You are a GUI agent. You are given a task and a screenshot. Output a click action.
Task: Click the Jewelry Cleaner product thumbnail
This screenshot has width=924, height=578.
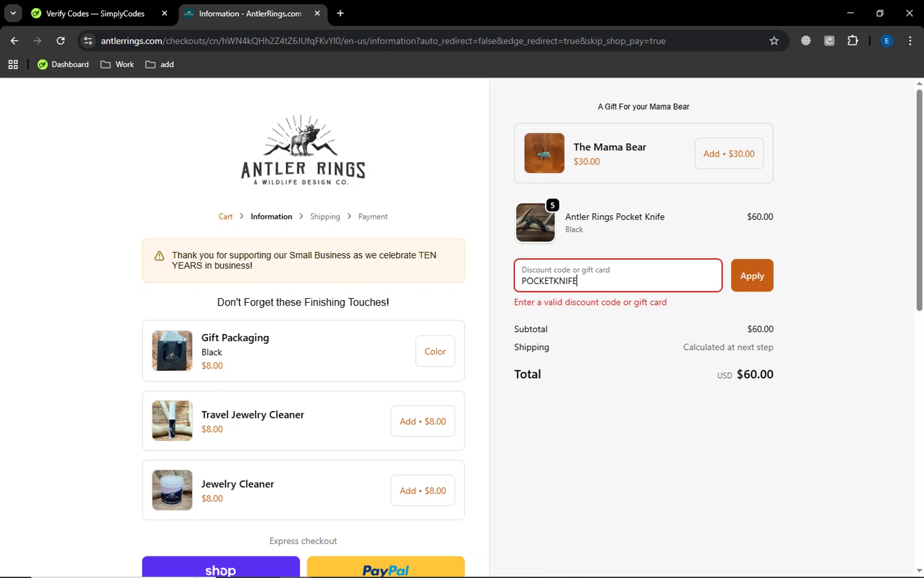172,490
